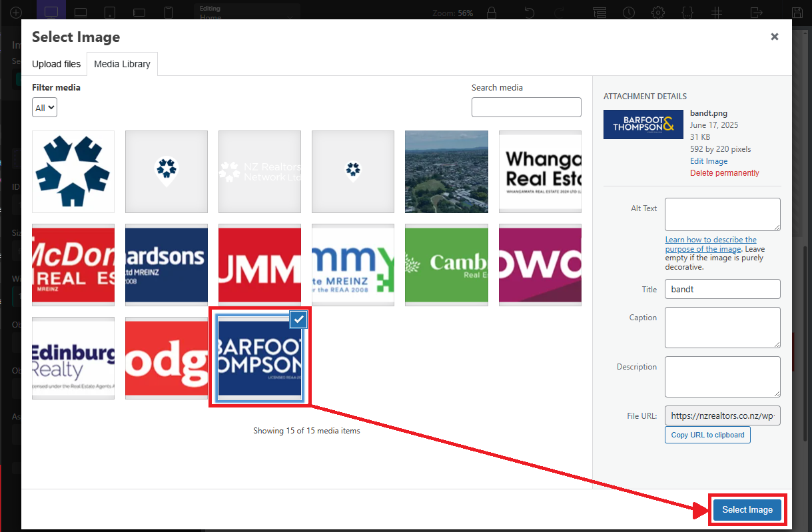Select the red 'odg' logo thumbnail

pyautogui.click(x=167, y=358)
